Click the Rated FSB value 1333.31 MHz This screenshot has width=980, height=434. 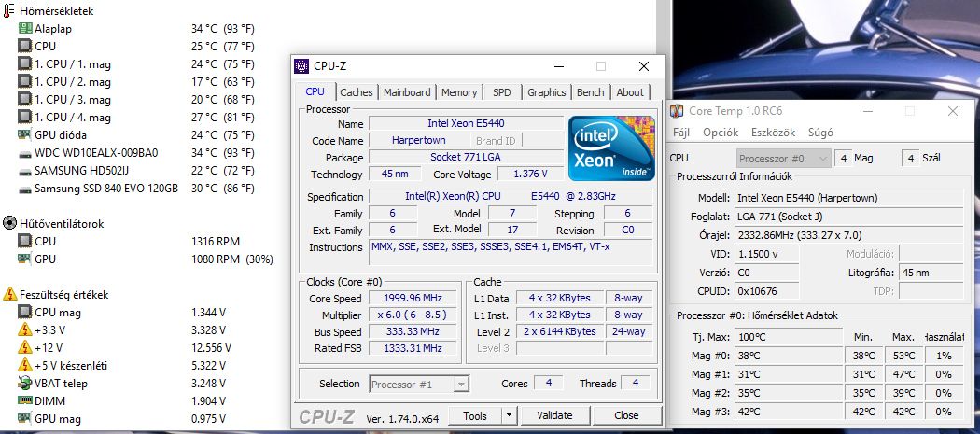[x=413, y=348]
